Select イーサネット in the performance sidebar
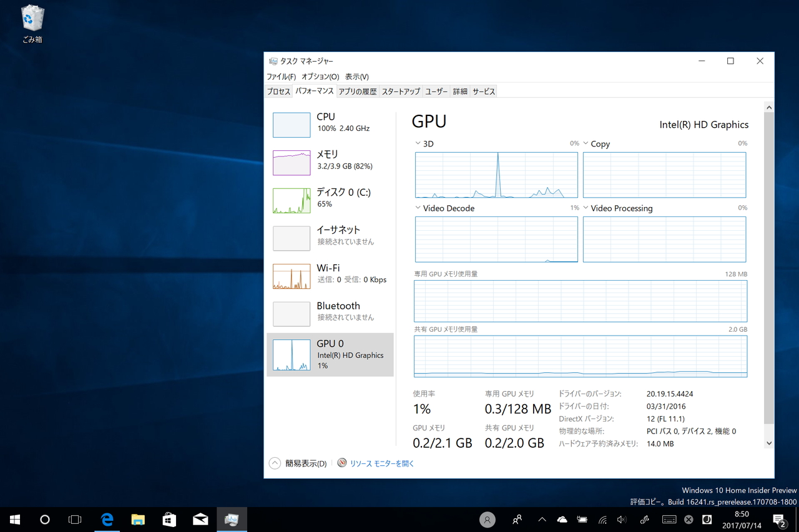Screen dimensions: 799x532 coord(330,238)
